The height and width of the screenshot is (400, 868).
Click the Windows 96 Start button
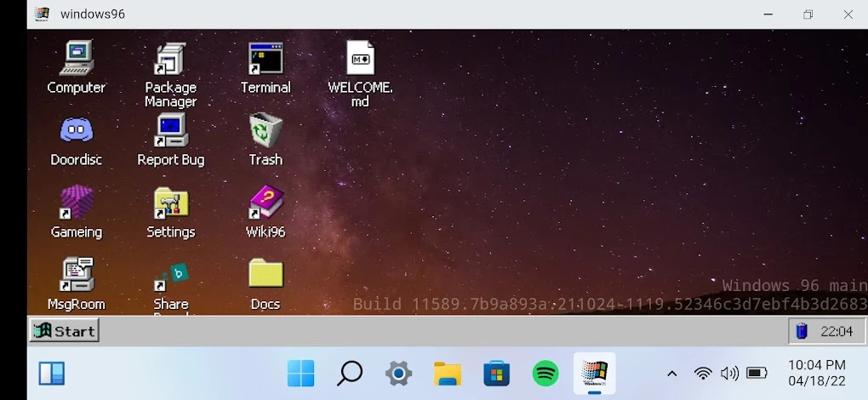click(64, 331)
